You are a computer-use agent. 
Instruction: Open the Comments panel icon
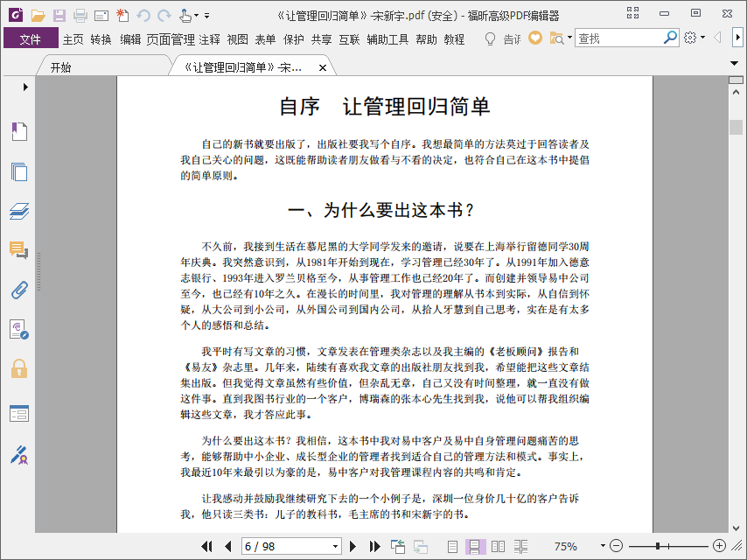[x=19, y=250]
